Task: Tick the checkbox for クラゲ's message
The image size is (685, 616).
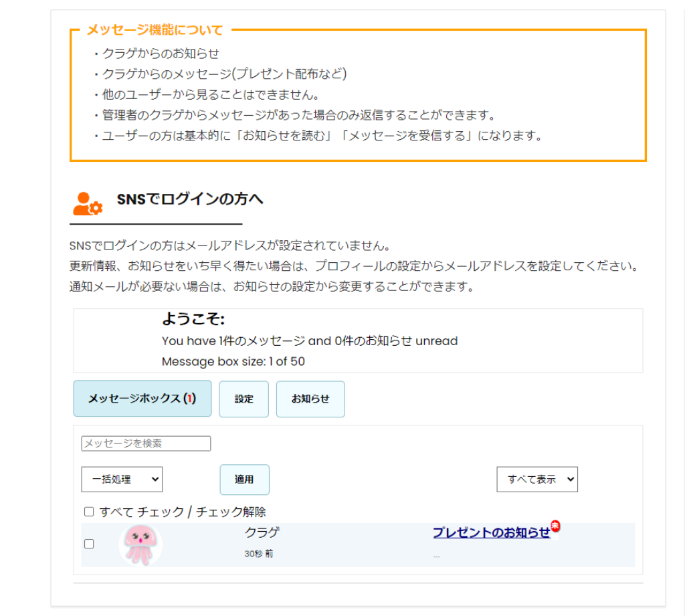Action: [89, 544]
